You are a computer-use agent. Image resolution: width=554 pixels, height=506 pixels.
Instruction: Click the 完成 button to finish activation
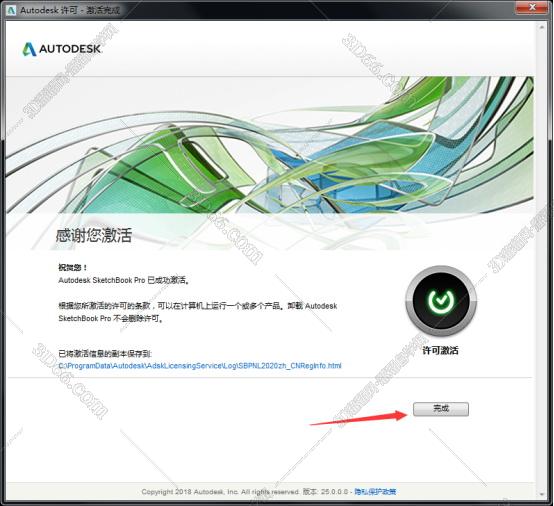pyautogui.click(x=441, y=409)
